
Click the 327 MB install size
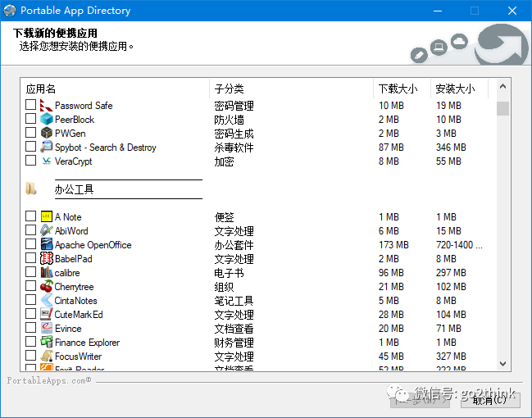point(451,357)
